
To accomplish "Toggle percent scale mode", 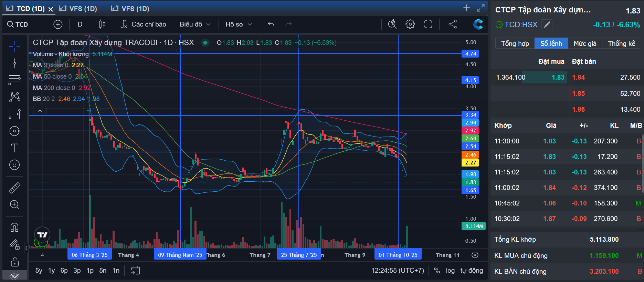I will tap(437, 271).
